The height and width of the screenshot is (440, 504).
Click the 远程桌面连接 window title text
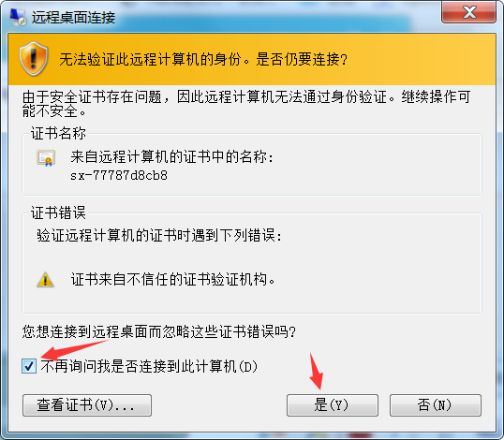point(73,17)
